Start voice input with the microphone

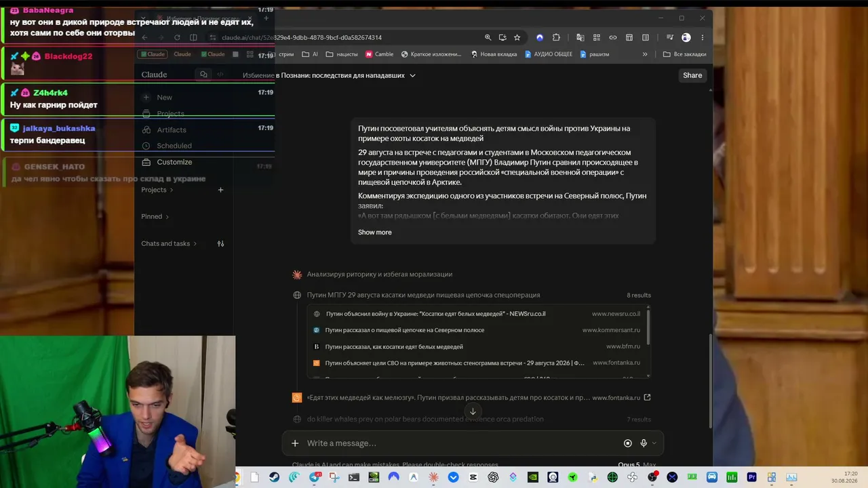(x=644, y=443)
